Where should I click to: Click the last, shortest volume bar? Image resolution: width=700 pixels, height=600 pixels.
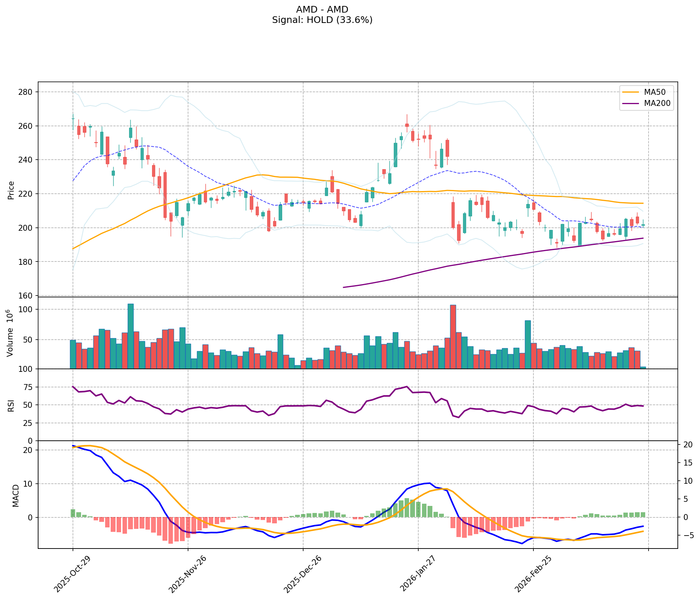[x=643, y=368]
